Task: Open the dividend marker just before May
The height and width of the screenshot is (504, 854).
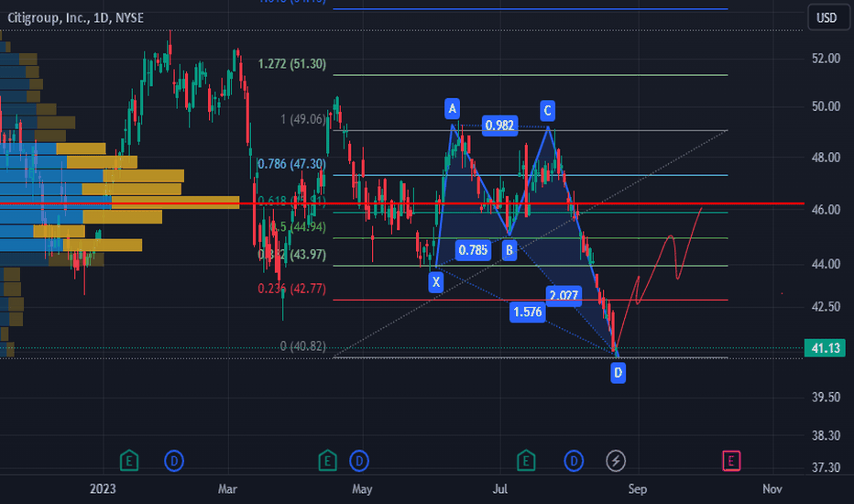Action: tap(359, 461)
